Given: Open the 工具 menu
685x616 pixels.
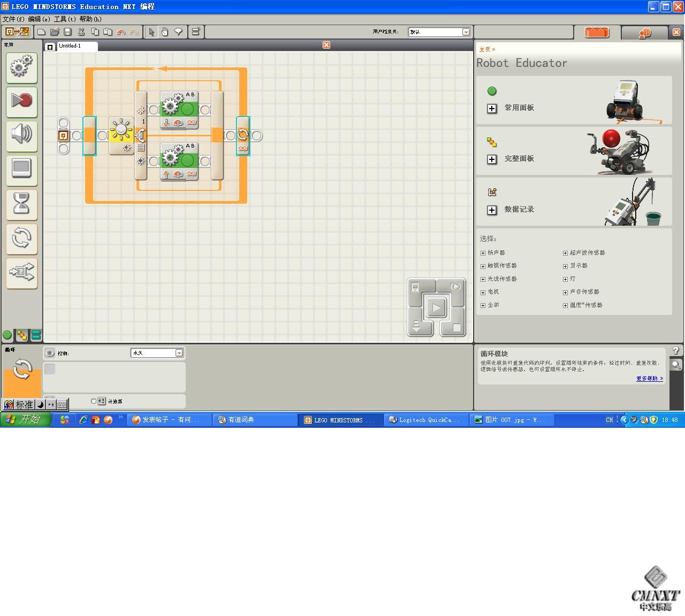Looking at the screenshot, I should coord(65,19).
